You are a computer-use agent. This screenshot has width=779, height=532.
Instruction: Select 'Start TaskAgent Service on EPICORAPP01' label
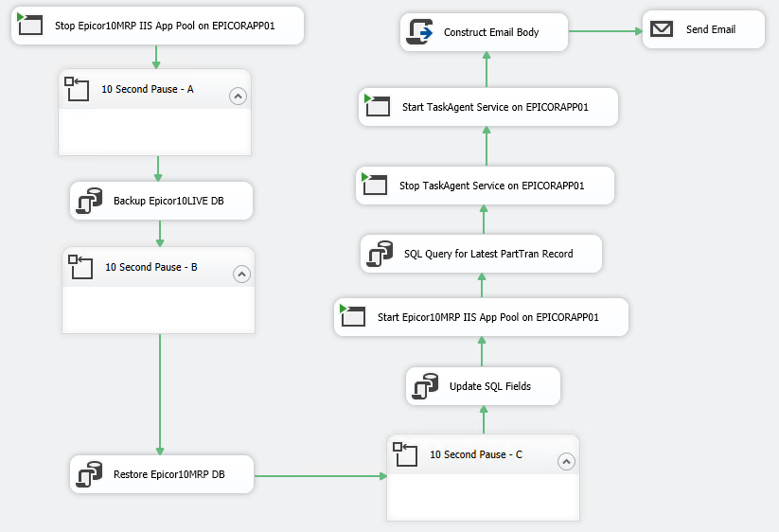click(495, 107)
